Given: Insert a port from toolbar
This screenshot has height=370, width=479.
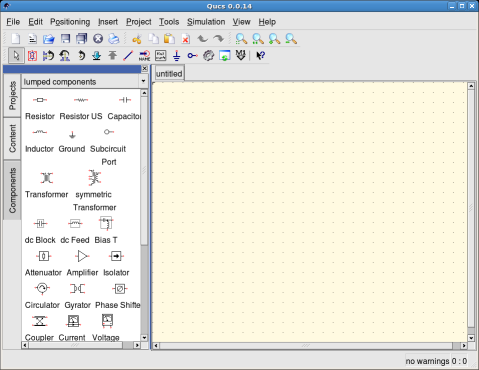Looking at the screenshot, I should 192,55.
